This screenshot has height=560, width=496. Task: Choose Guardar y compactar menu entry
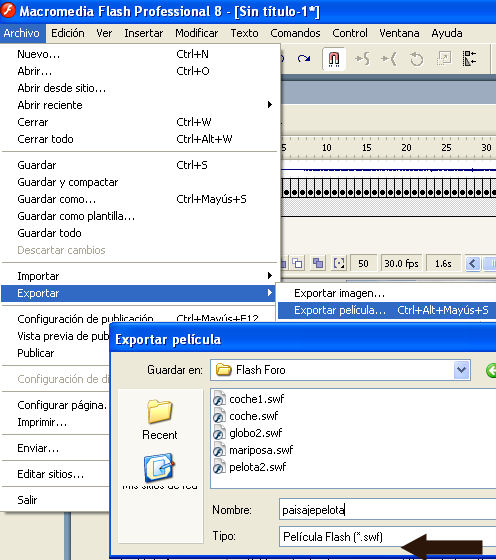[139, 182]
